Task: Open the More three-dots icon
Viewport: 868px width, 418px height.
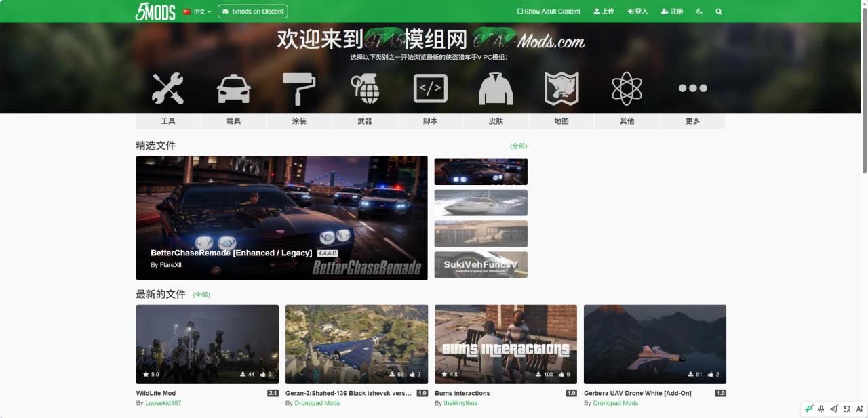Action: coord(692,88)
